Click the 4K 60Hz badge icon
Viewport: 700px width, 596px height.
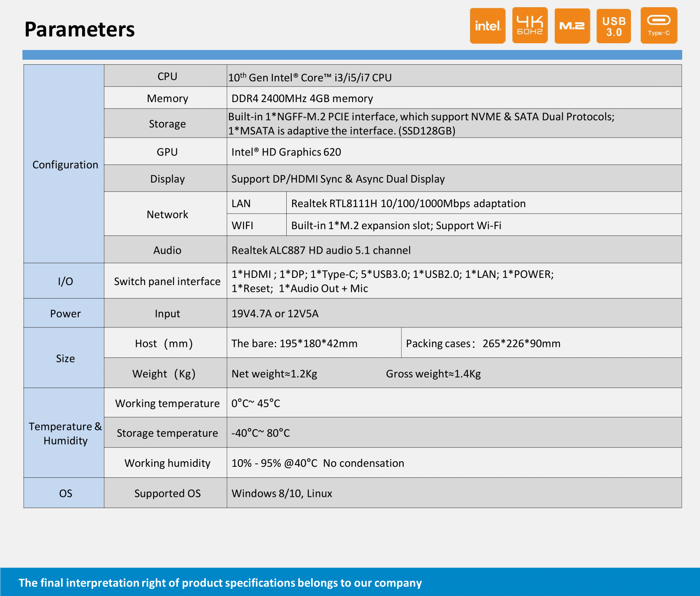(x=530, y=25)
